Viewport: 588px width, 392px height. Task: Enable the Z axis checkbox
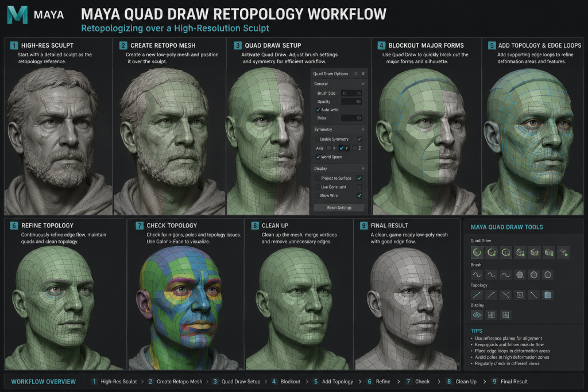click(x=354, y=148)
